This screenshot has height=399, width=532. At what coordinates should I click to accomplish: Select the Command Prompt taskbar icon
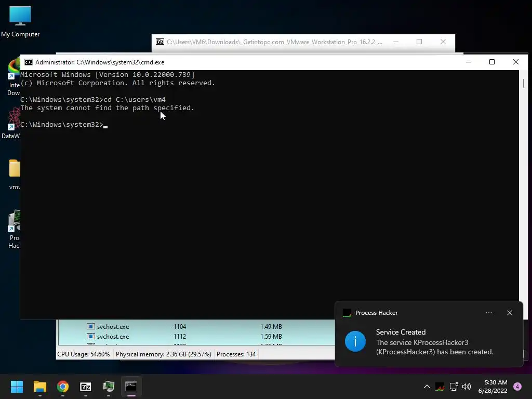pyautogui.click(x=131, y=387)
